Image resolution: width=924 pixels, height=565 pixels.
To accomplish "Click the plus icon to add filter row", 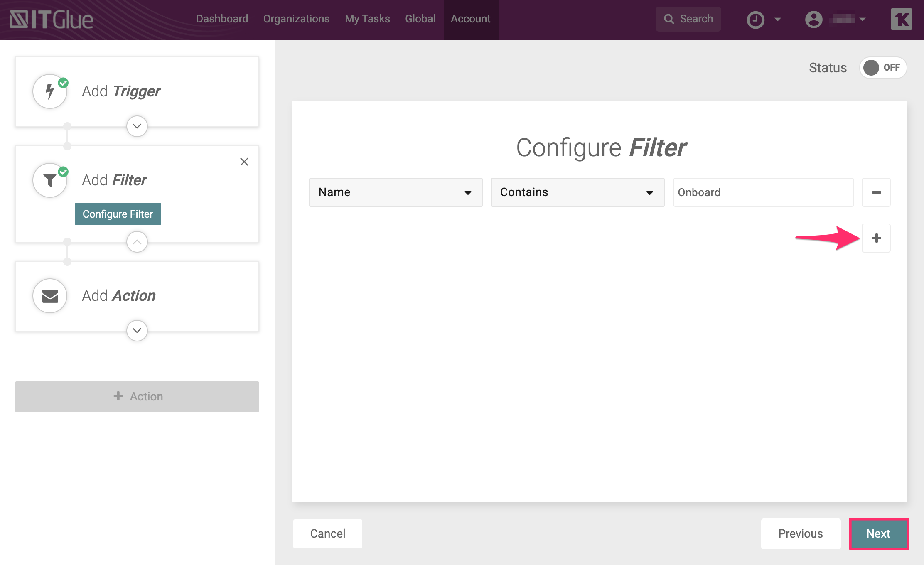I will tap(876, 238).
